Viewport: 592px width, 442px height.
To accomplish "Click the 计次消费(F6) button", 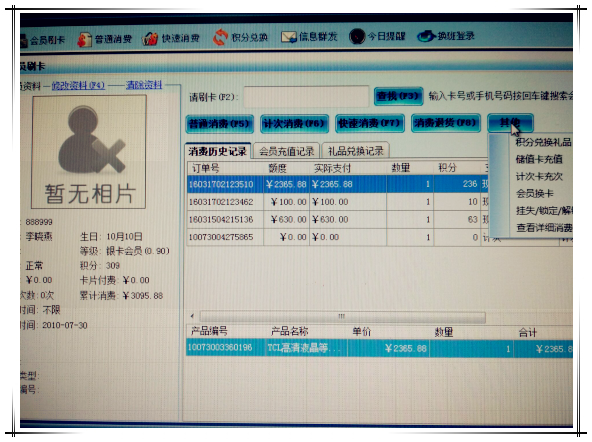I will click(294, 123).
